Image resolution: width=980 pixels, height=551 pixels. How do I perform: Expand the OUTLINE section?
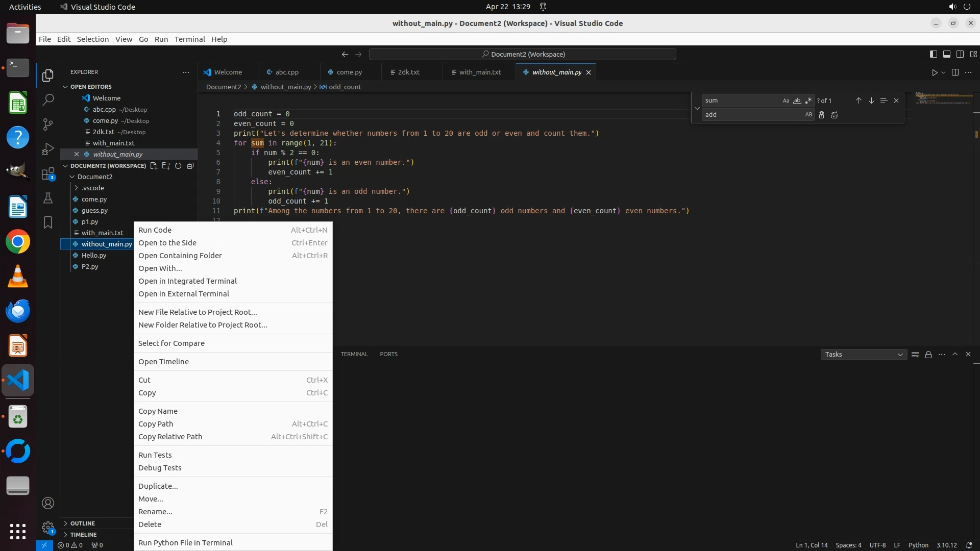coord(83,523)
